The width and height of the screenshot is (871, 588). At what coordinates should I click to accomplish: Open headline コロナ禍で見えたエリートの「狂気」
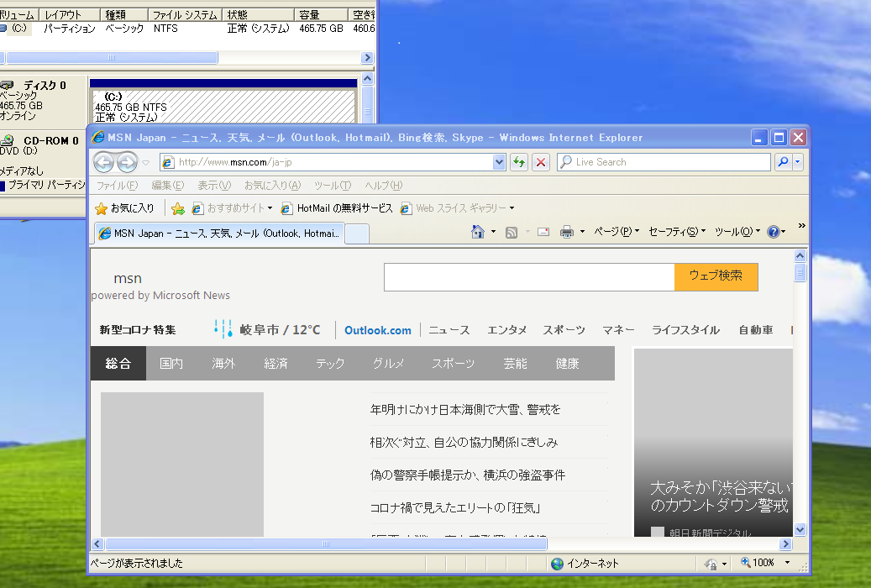pos(455,508)
